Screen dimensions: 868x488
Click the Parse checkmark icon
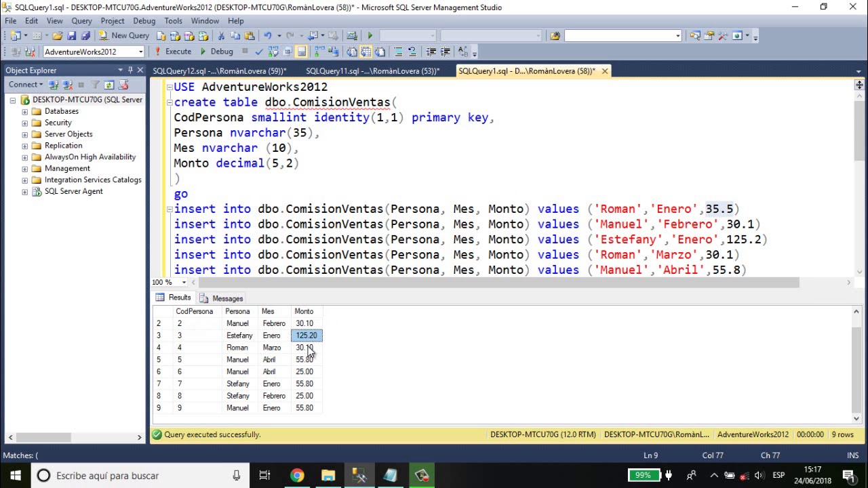click(x=259, y=52)
